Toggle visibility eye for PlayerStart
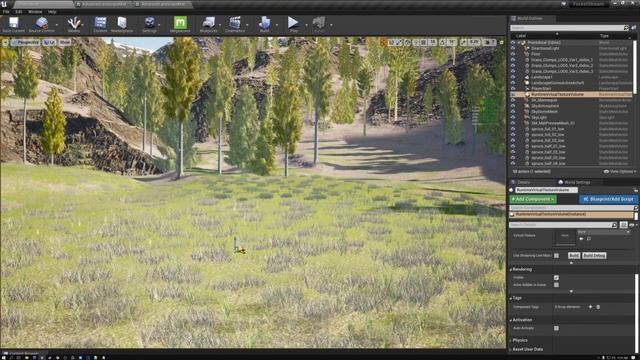 (x=513, y=88)
